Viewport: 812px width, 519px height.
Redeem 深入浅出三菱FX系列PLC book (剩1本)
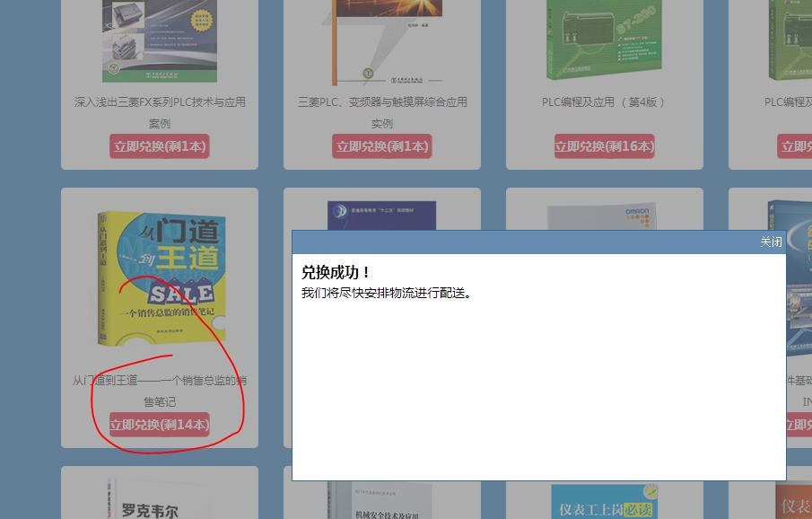point(160,146)
